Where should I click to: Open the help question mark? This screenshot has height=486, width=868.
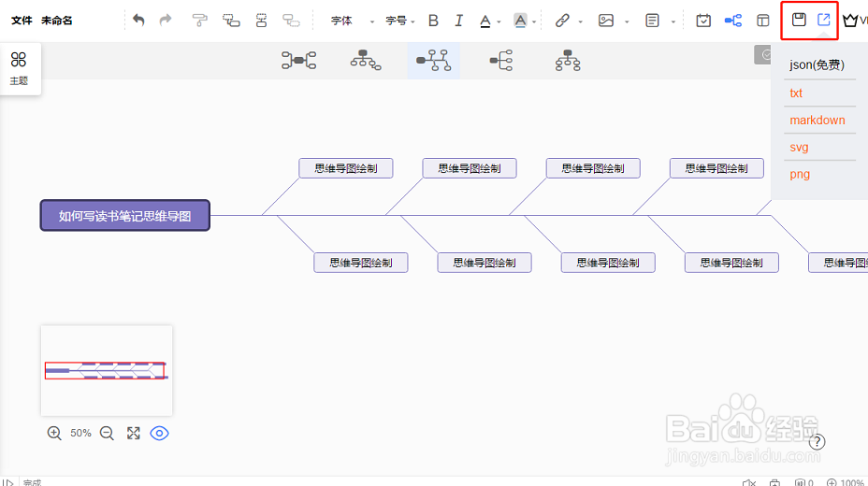tap(817, 442)
